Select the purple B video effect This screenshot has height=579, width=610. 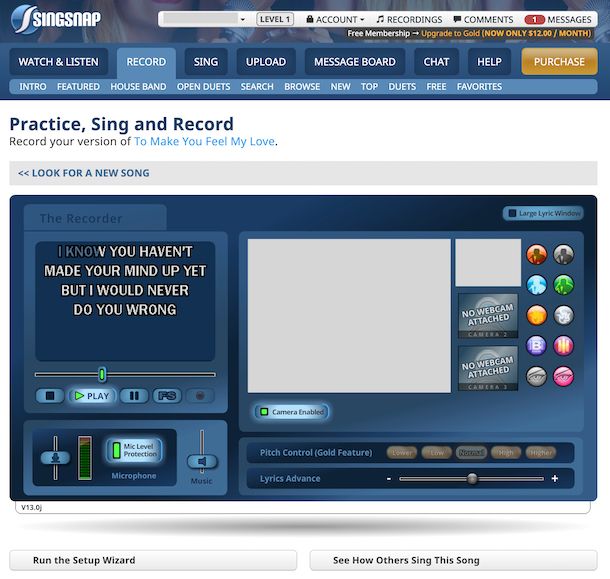(x=536, y=346)
